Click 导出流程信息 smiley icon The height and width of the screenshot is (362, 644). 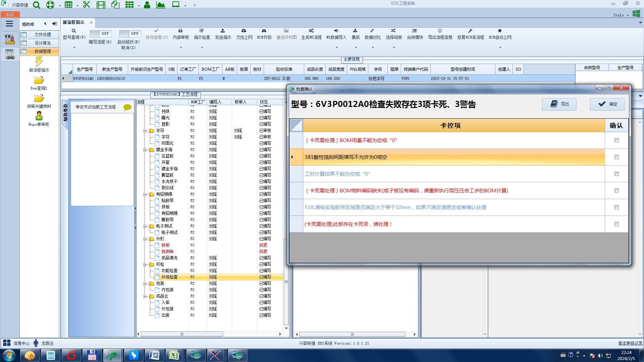pos(440,31)
